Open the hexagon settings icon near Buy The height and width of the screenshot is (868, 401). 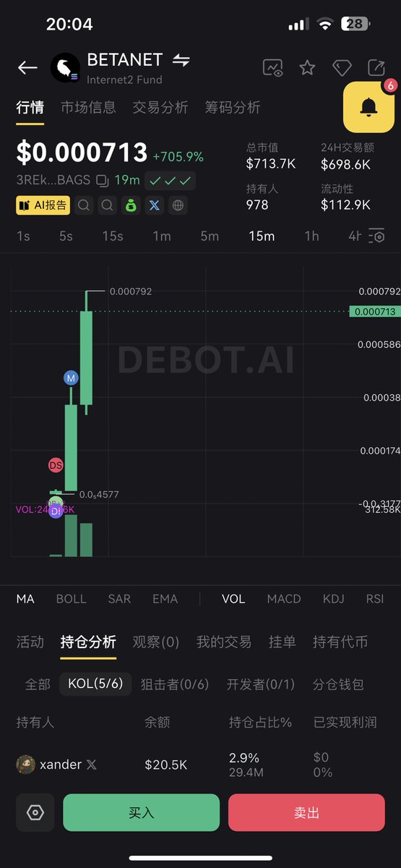click(35, 812)
